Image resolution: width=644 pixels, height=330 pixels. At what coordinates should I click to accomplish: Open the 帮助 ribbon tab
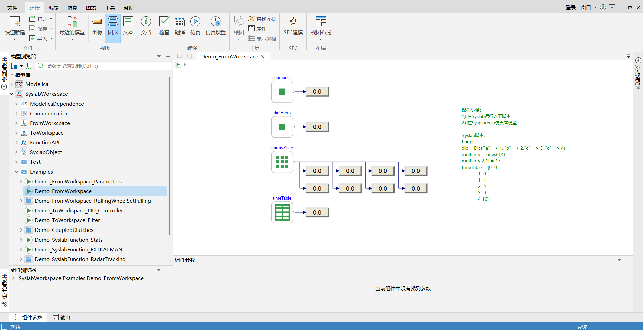[x=129, y=8]
